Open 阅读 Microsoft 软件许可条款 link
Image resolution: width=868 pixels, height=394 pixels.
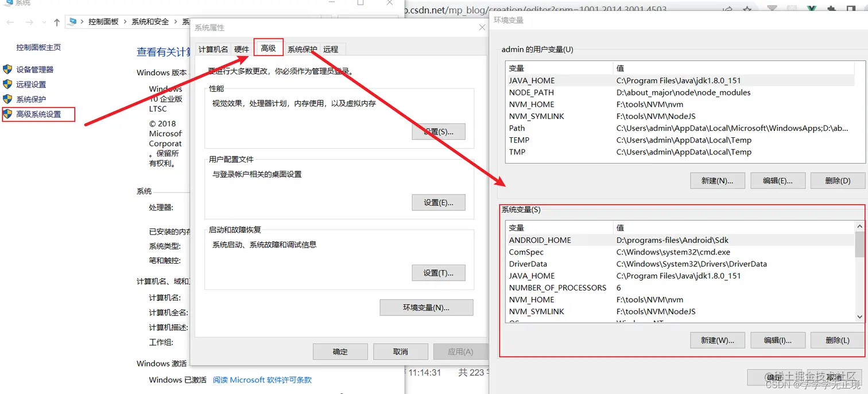[x=262, y=380]
